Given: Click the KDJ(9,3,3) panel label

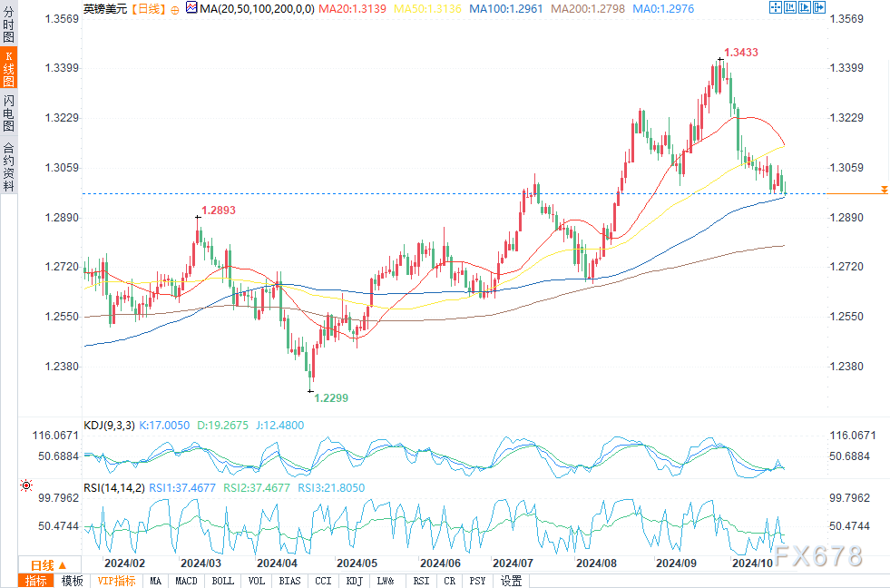Looking at the screenshot, I should 109,425.
